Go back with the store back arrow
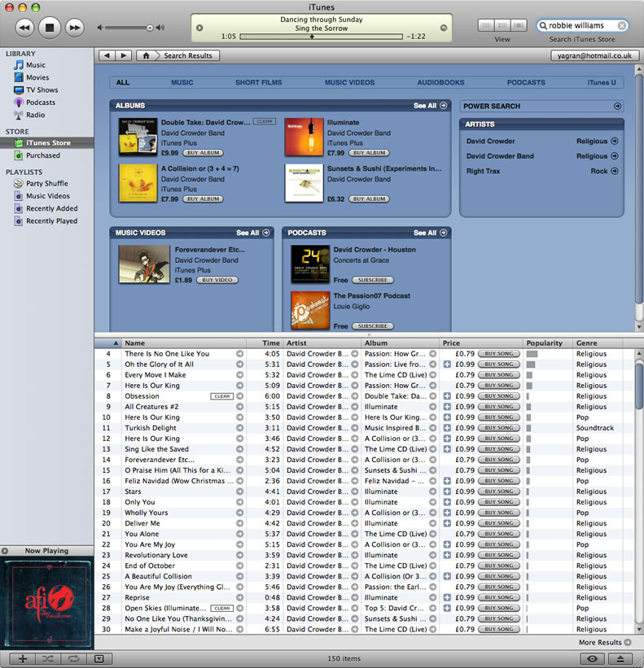Image resolution: width=644 pixels, height=668 pixels. pos(107,55)
